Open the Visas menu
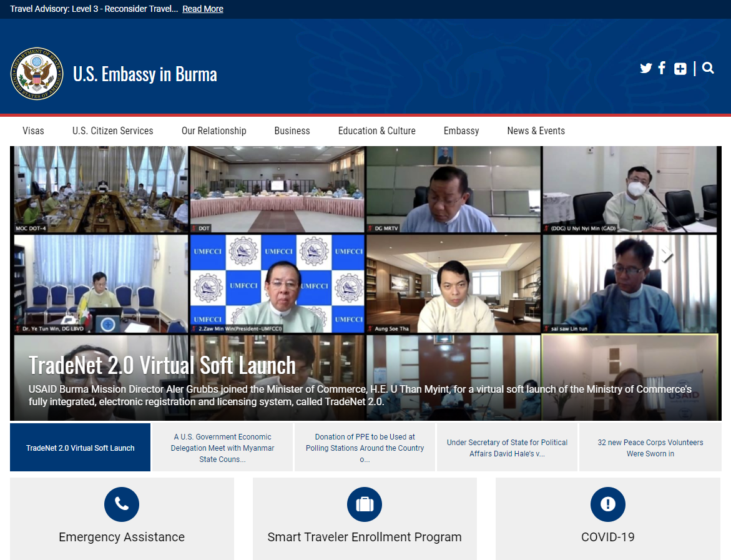This screenshot has height=560, width=731. pos(33,130)
